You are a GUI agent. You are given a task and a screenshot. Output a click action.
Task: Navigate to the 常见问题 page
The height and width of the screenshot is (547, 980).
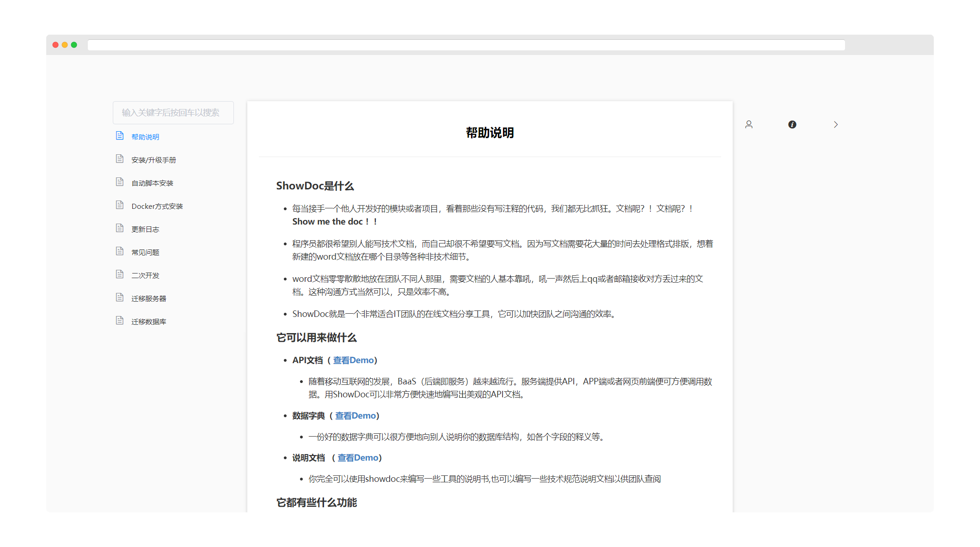[x=145, y=252]
